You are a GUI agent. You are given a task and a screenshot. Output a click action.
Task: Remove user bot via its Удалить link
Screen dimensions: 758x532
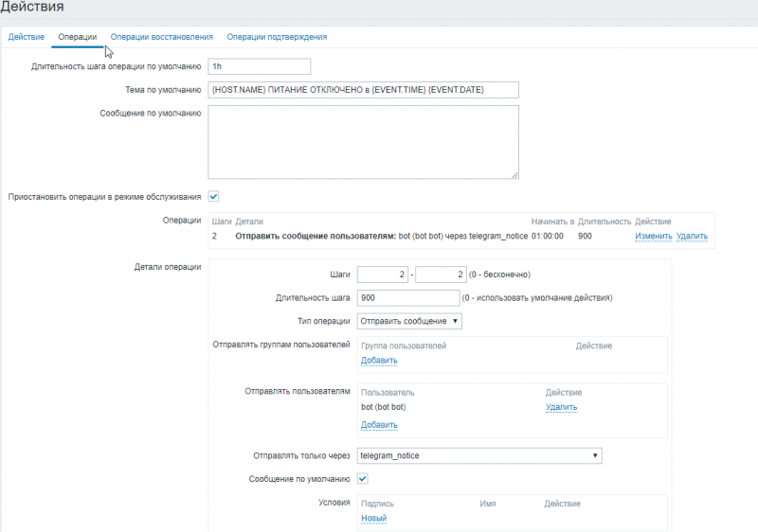[561, 407]
